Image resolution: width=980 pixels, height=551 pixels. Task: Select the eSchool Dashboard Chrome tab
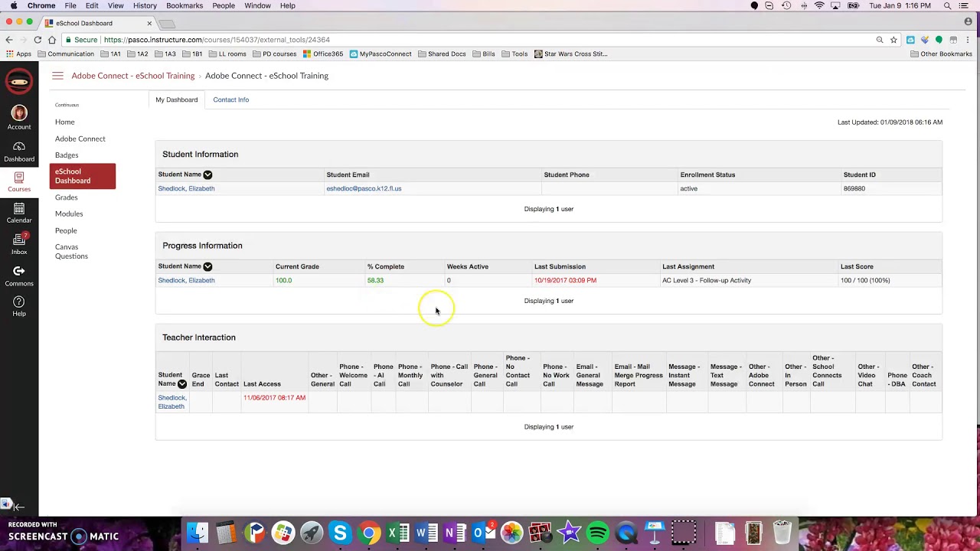[x=98, y=23]
